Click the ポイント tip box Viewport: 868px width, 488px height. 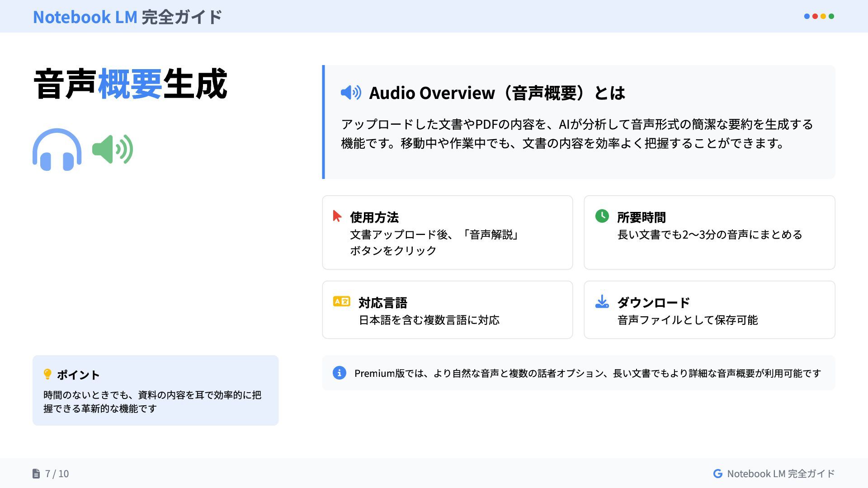tap(155, 390)
